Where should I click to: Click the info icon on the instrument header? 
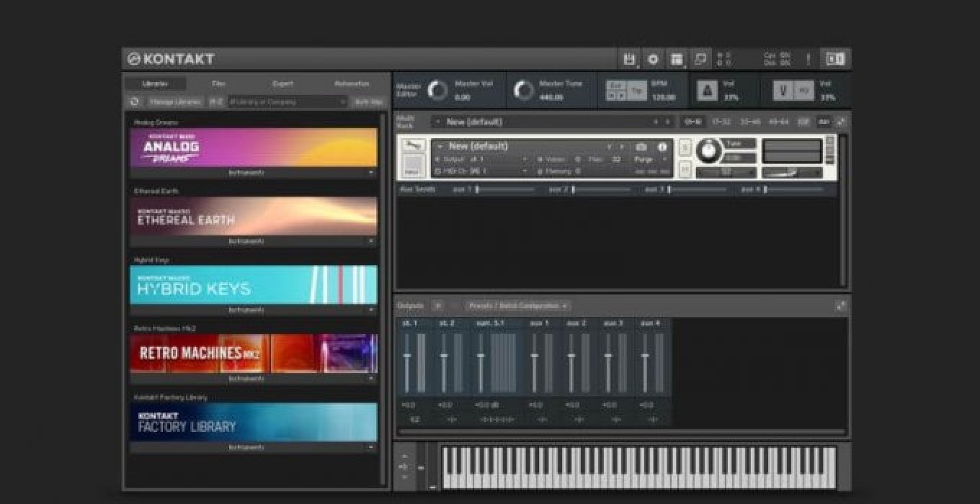point(662,146)
